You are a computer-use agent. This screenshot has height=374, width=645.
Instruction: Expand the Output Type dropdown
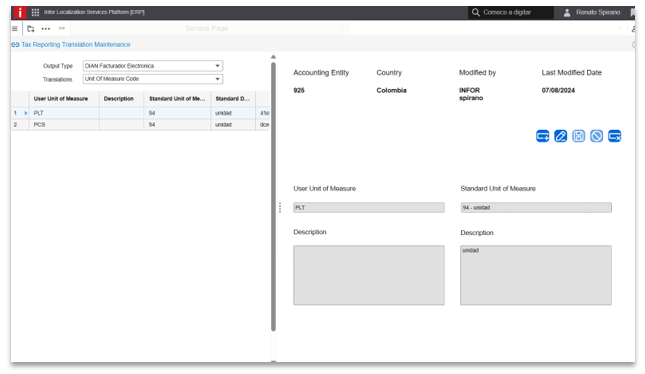coord(217,66)
